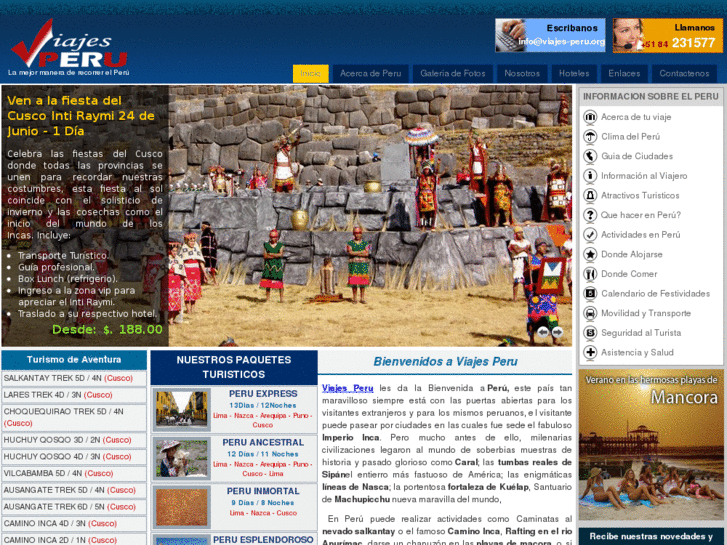Open the Inicio menu tab
Viewport: 727px width, 545px height.
pos(310,73)
